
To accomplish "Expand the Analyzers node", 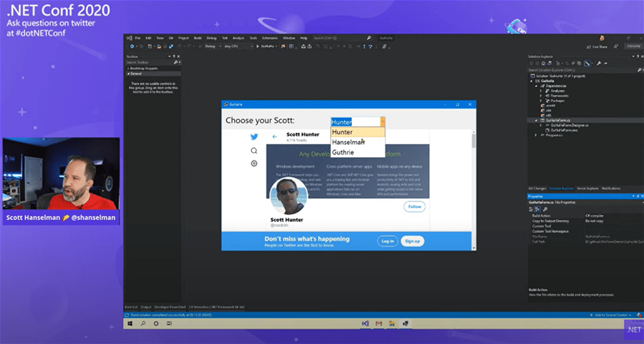I will [x=541, y=91].
